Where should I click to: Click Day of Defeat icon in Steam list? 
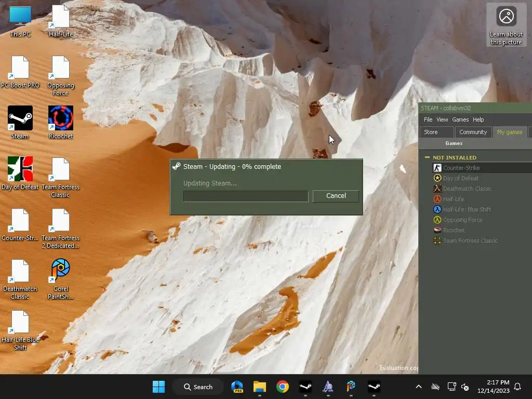coord(437,178)
